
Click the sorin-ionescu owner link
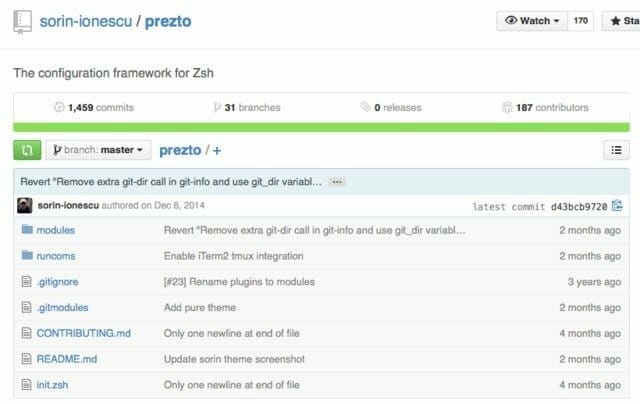pos(86,21)
